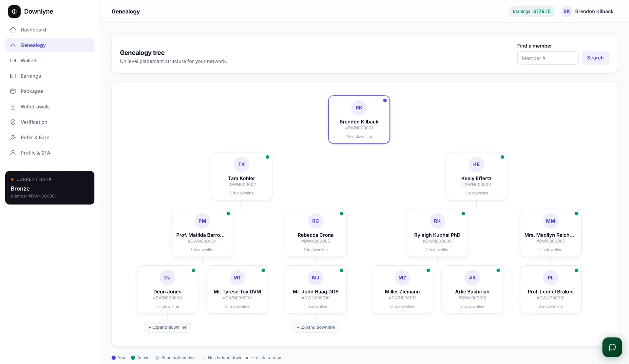Select the Mr. Tyrese Toy DVM node
Image resolution: width=629 pixels, height=364 pixels.
[237, 290]
